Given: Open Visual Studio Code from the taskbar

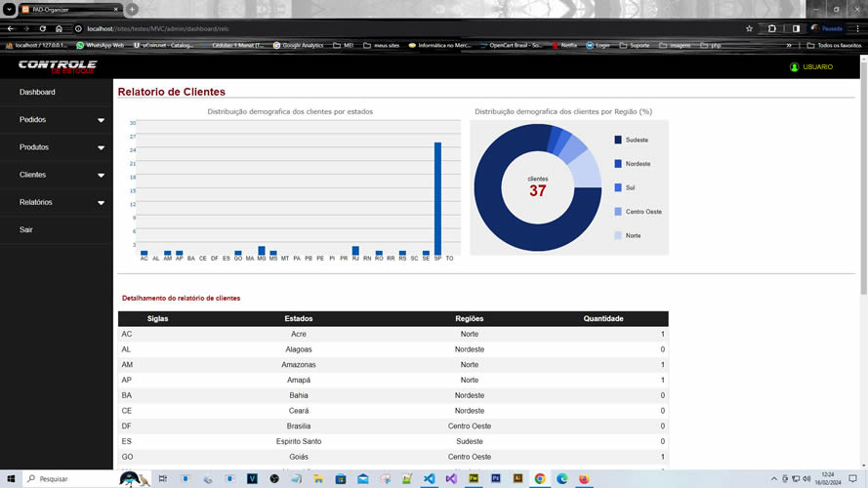Looking at the screenshot, I should pos(429,478).
